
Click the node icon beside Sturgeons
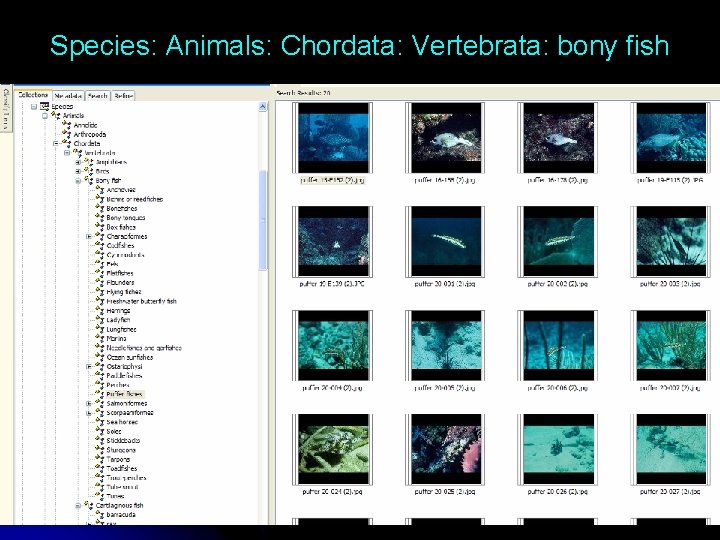coord(100,450)
